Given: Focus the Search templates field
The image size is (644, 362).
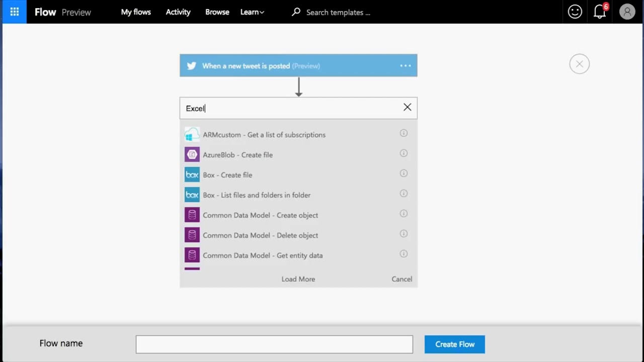Looking at the screenshot, I should pyautogui.click(x=338, y=12).
